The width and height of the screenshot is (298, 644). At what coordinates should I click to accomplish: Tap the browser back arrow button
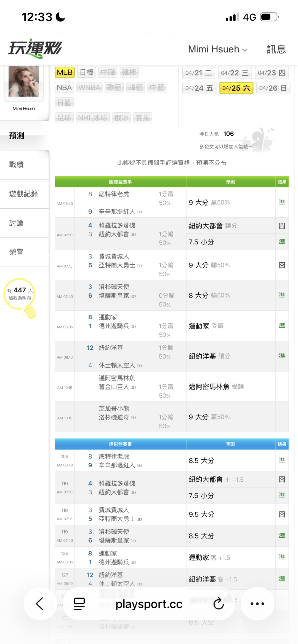click(40, 603)
